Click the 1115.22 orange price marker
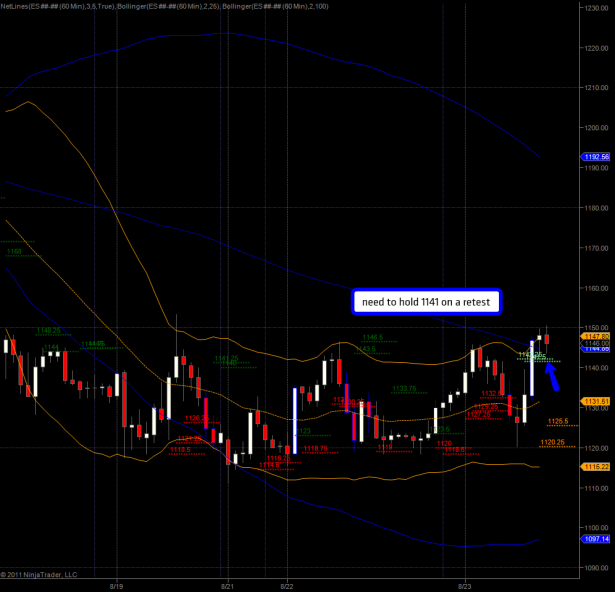The height and width of the screenshot is (592, 615). pos(595,466)
